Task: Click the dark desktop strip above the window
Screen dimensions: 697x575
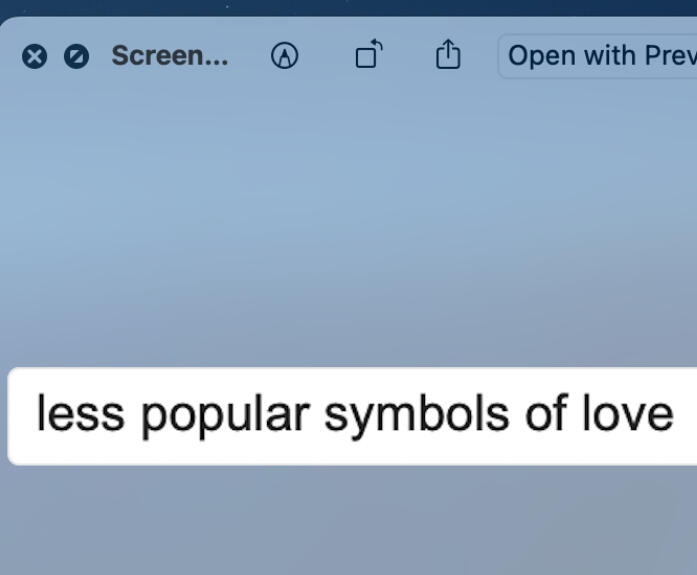Action: click(348, 7)
